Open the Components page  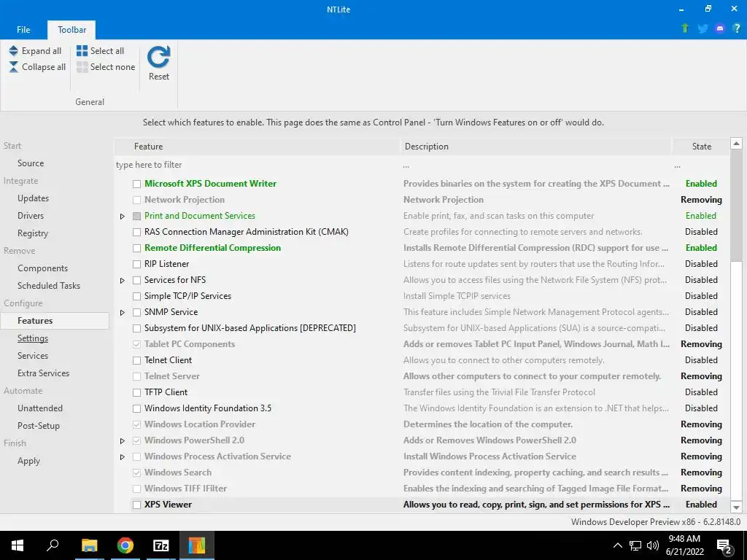click(x=43, y=268)
